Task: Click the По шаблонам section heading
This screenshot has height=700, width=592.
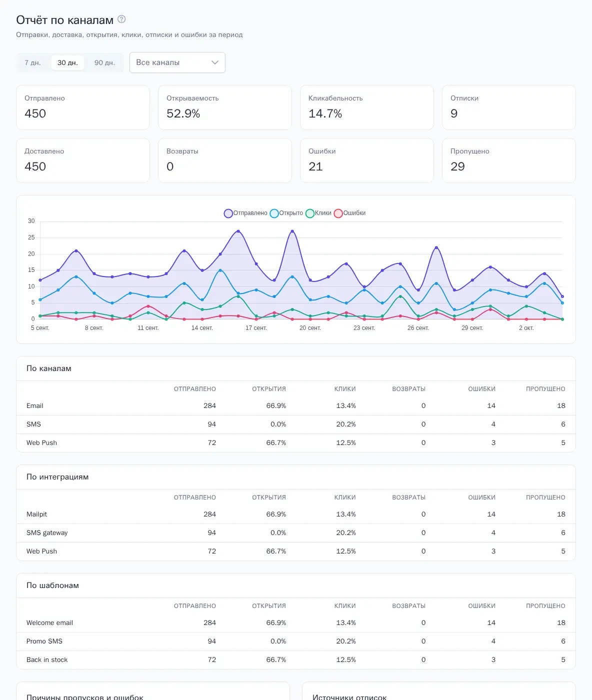Action: (x=52, y=585)
